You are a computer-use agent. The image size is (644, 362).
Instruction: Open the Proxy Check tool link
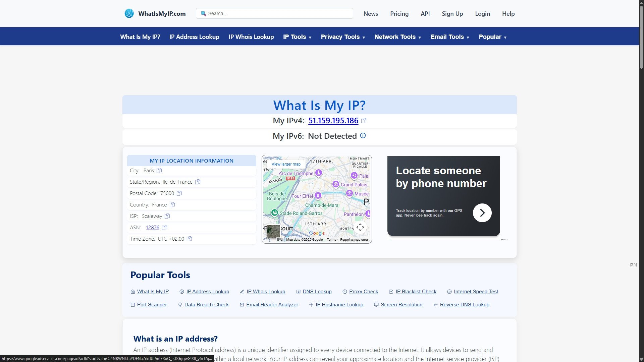pyautogui.click(x=363, y=292)
